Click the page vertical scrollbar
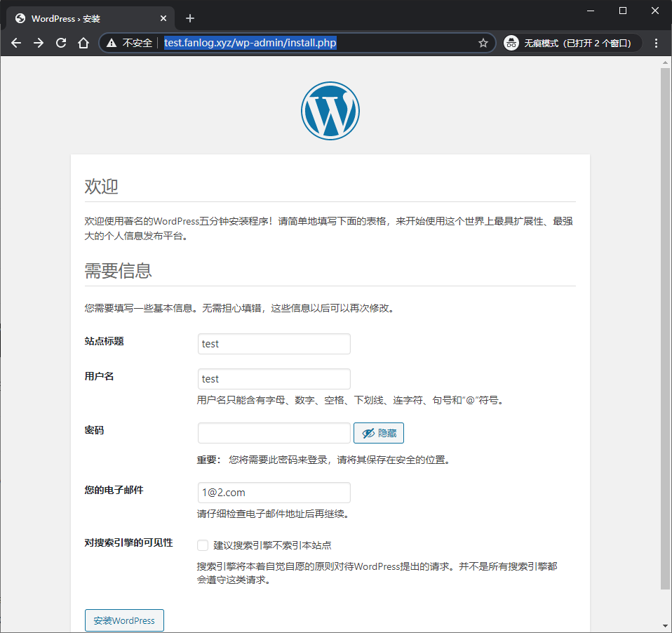Viewport: 672px width, 633px height. tap(665, 328)
